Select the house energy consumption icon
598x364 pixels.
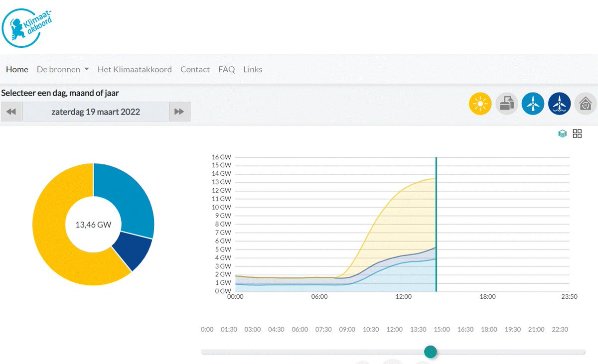point(586,103)
